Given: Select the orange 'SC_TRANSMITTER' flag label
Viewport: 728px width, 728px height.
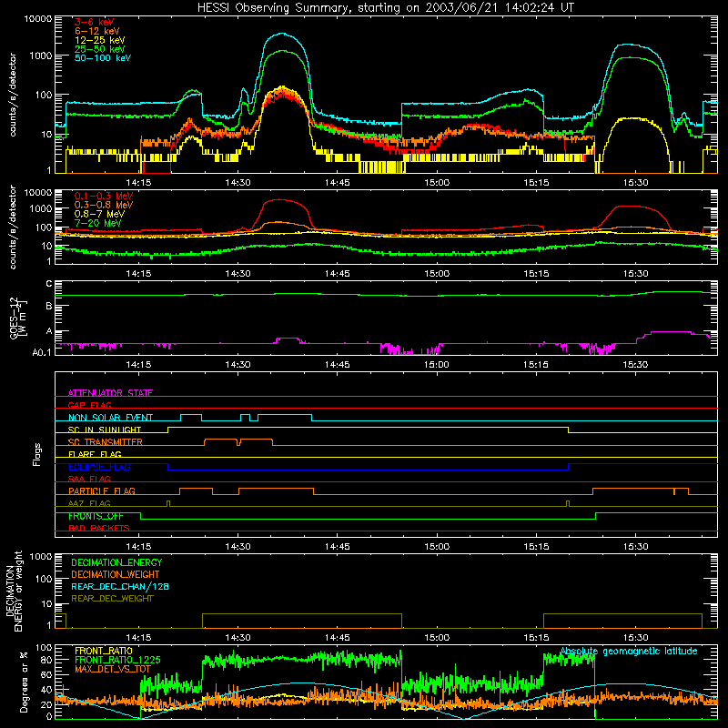Looking at the screenshot, I should (x=106, y=442).
